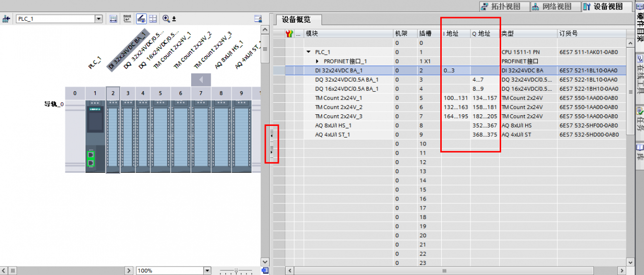Select the TM Count 2x24V_2 row

[450, 107]
